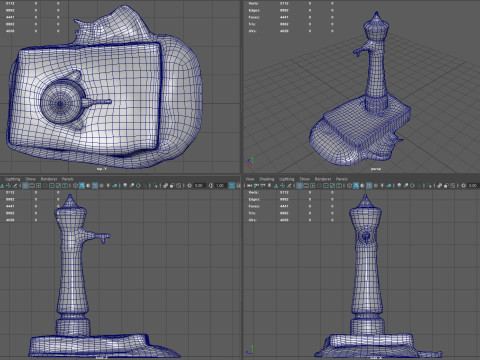Click gamma 1.00 field in the side-view panel

coord(220,185)
